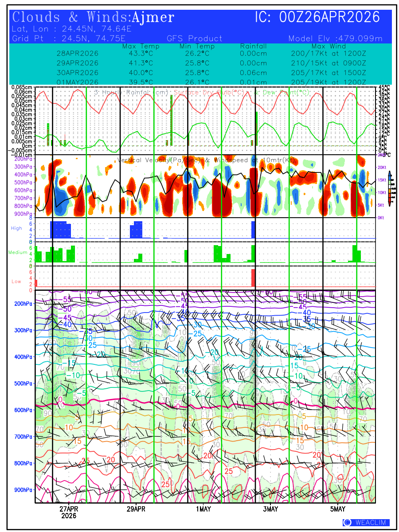Click the Rainfall column header
The height and width of the screenshot is (532, 399).
coord(253,46)
